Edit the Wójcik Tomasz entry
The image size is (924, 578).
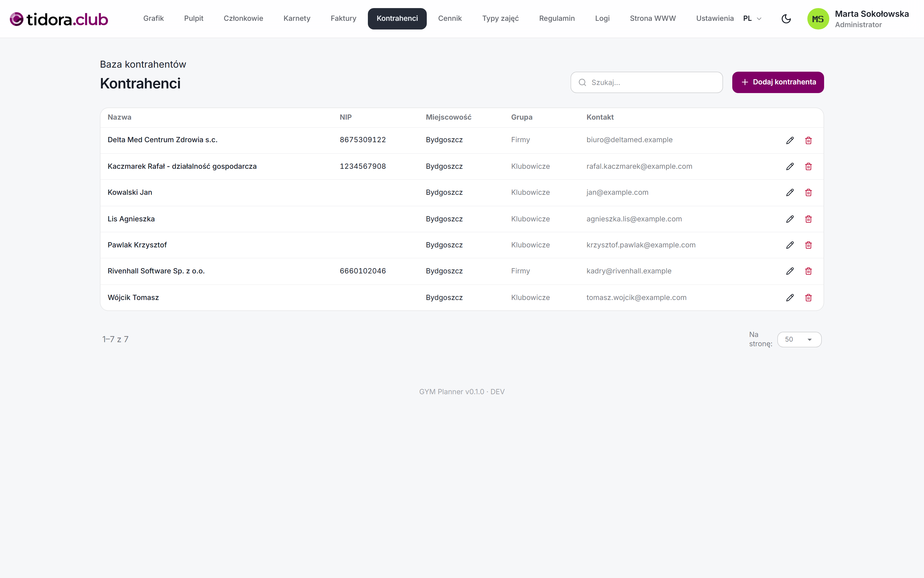click(790, 297)
